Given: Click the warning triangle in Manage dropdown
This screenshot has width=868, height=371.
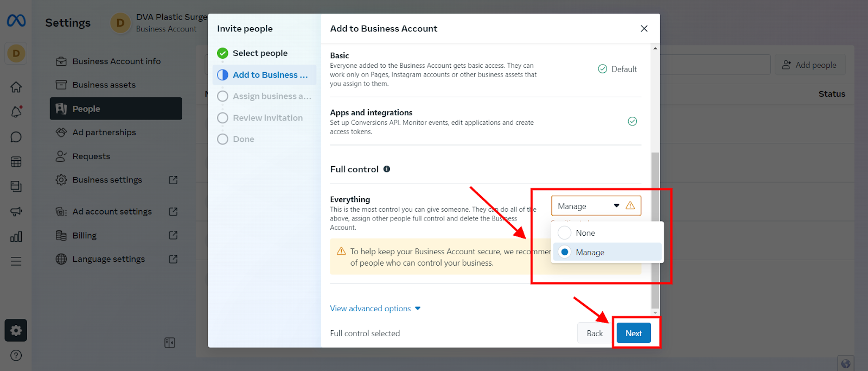Looking at the screenshot, I should pyautogui.click(x=630, y=206).
